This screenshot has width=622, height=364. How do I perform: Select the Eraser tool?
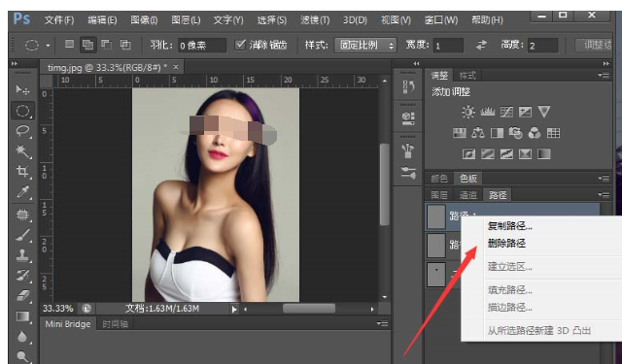[x=22, y=295]
